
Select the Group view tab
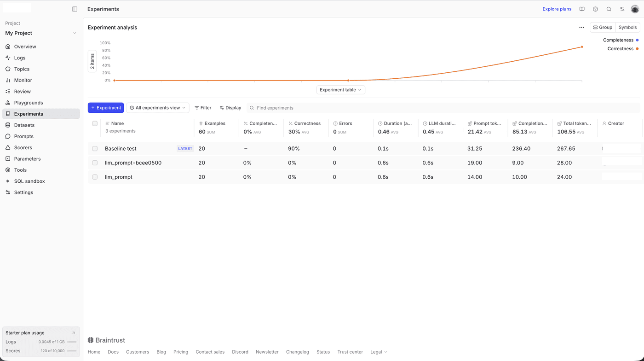point(603,27)
